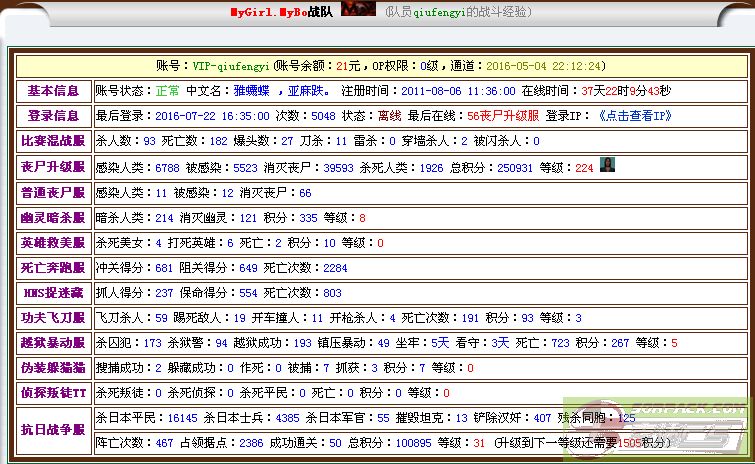
Task: Click the 侦探叛徒TT row header
Action: click(x=54, y=394)
